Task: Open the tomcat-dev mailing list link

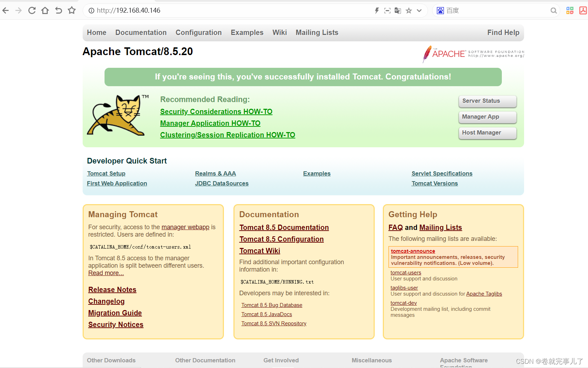Action: pos(403,303)
